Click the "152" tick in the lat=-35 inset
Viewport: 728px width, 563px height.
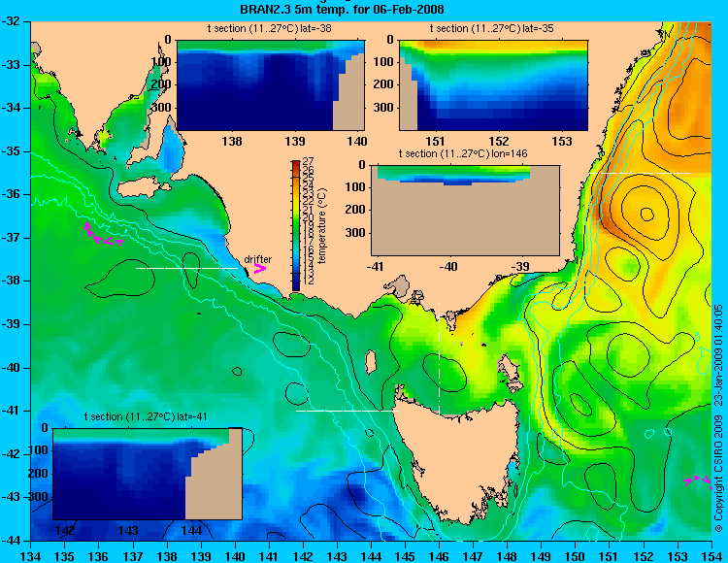[499, 141]
